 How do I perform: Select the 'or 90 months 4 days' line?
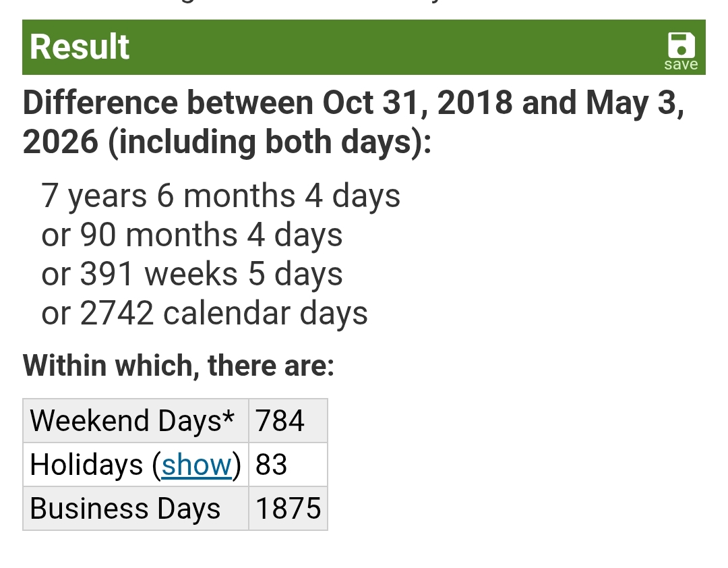[191, 235]
